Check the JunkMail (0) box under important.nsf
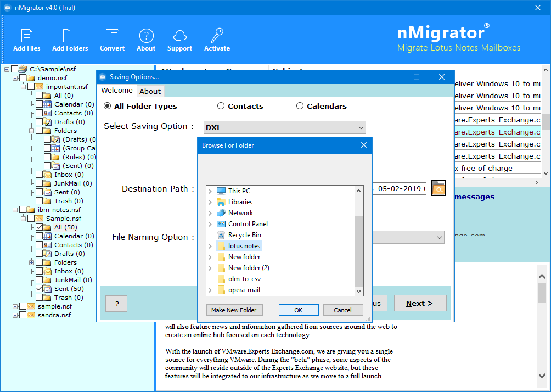This screenshot has height=392, width=551. (x=39, y=183)
